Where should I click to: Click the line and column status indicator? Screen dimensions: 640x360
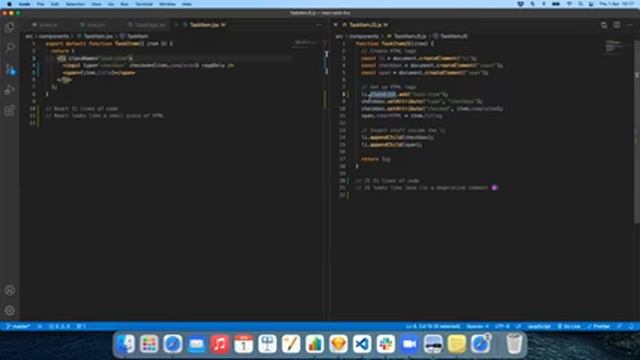pyautogui.click(x=433, y=327)
